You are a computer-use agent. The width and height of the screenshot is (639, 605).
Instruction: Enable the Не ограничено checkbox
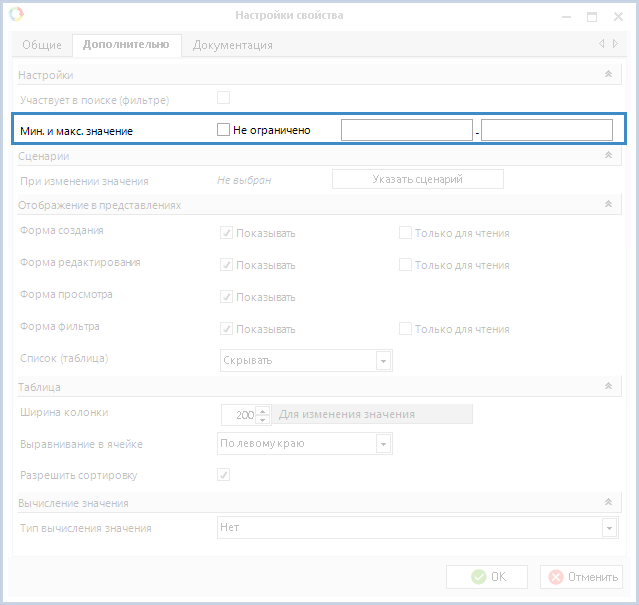[x=223, y=130]
